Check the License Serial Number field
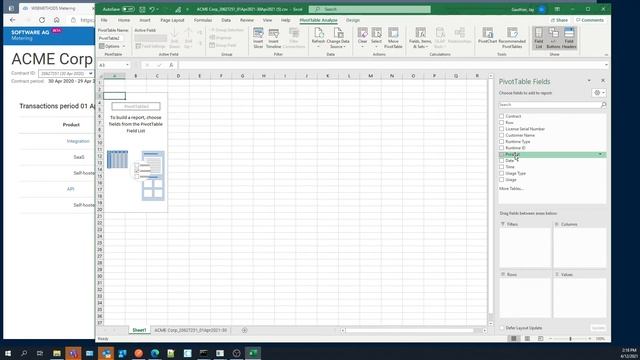The image size is (640, 360). point(502,129)
